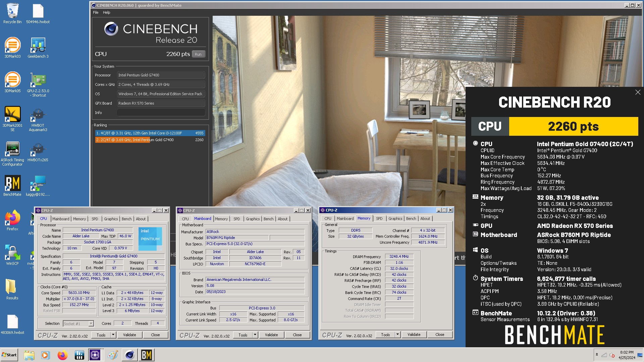Click the Run button for CPU test
Image resolution: width=644 pixels, height=362 pixels.
click(198, 54)
